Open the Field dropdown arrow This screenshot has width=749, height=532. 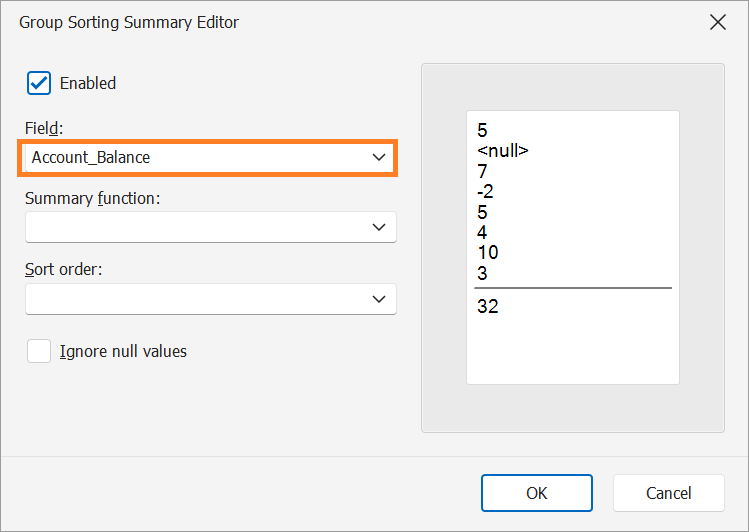(x=379, y=157)
